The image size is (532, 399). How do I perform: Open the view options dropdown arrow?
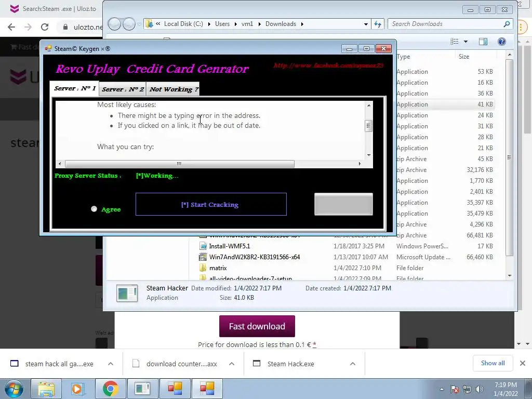pos(465,42)
